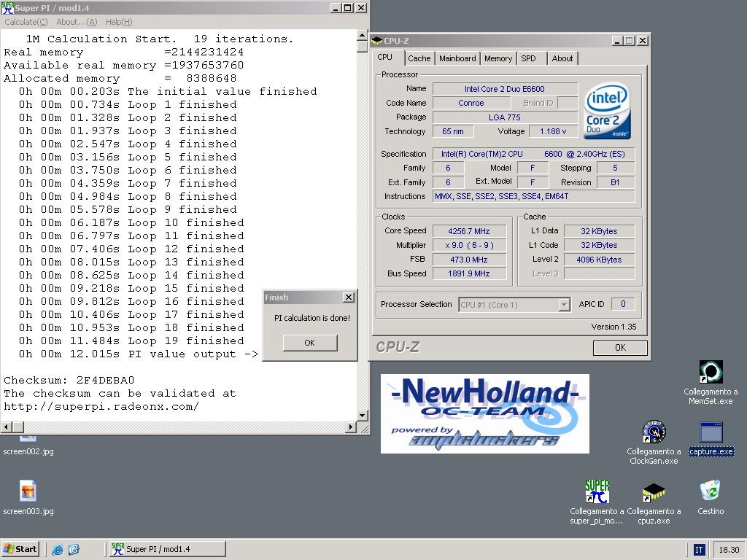The width and height of the screenshot is (747, 560).
Task: Click the Intel Core 2 Duo logo
Action: [x=606, y=112]
